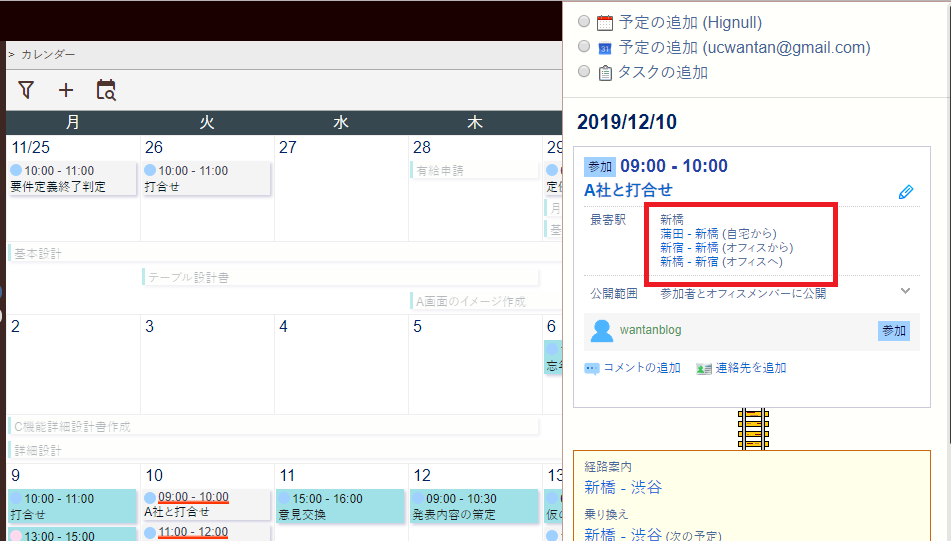Open 有給申請 event on the 28th
The image size is (951, 541).
coord(474,170)
